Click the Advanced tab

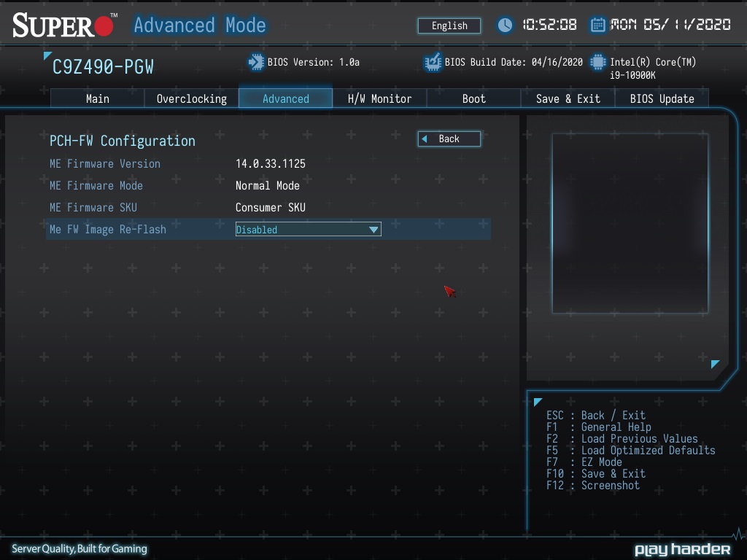(285, 98)
